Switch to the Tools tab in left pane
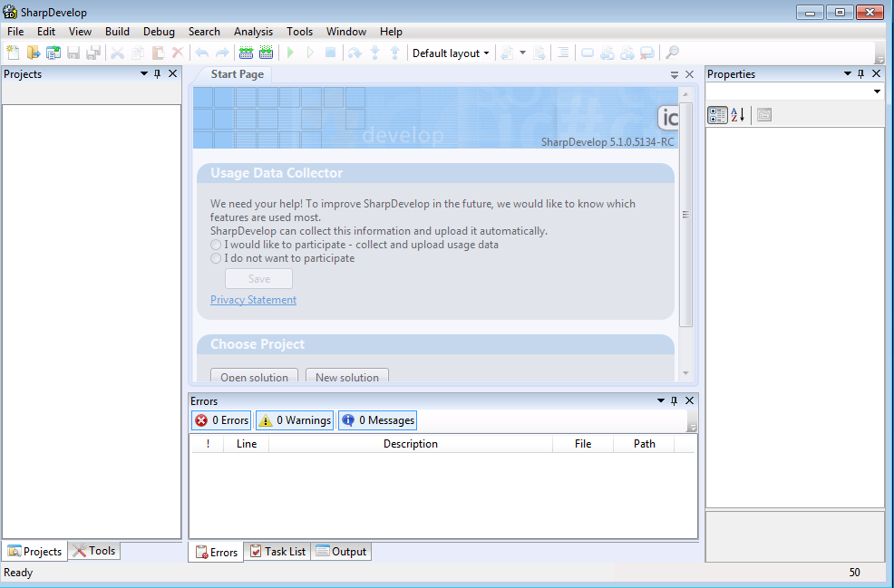The height and width of the screenshot is (588, 894). point(94,550)
